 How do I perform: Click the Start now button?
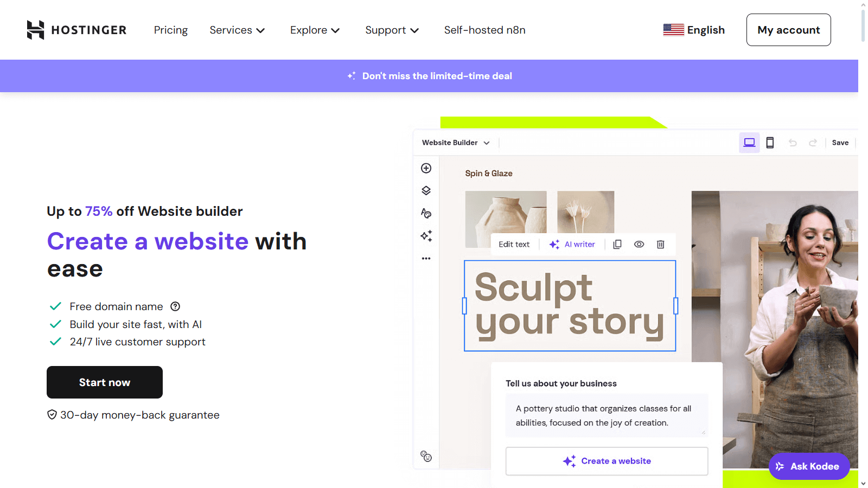point(105,382)
